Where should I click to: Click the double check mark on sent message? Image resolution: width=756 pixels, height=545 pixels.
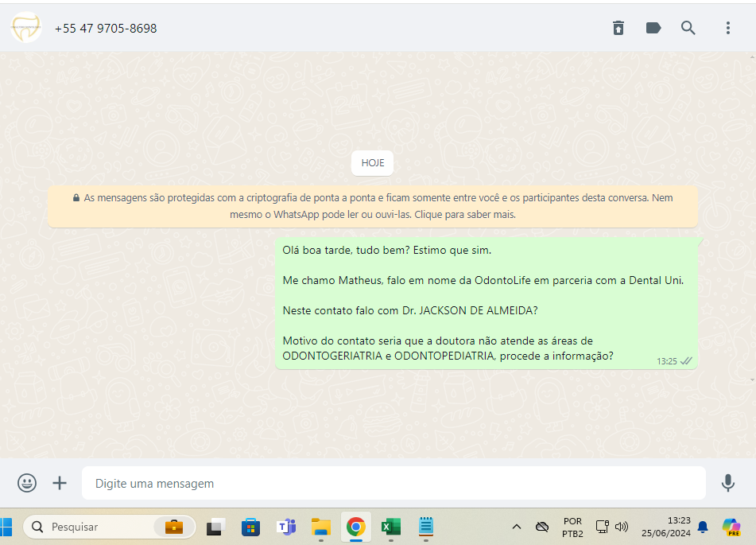[686, 360]
